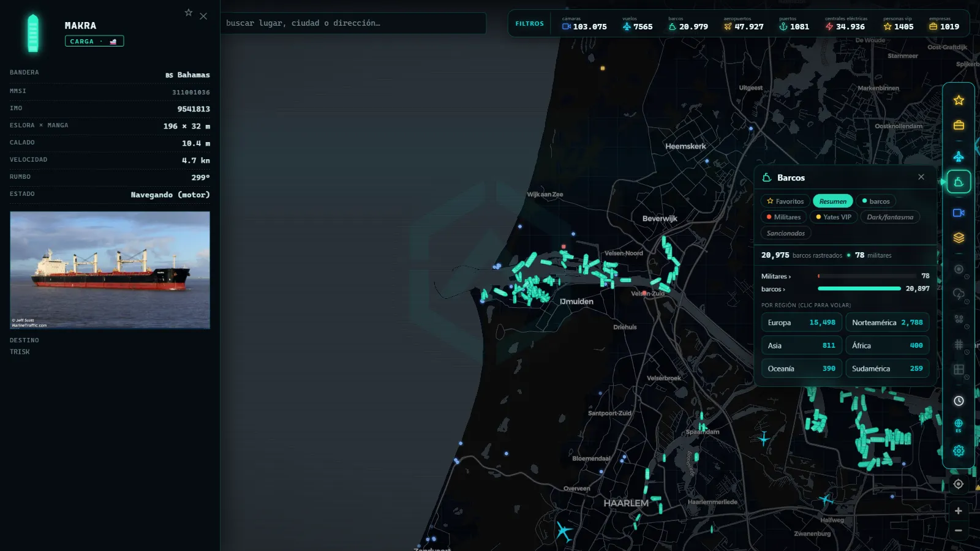The height and width of the screenshot is (551, 980).
Task: Open the clock history icon in right toolbar
Action: (x=959, y=401)
